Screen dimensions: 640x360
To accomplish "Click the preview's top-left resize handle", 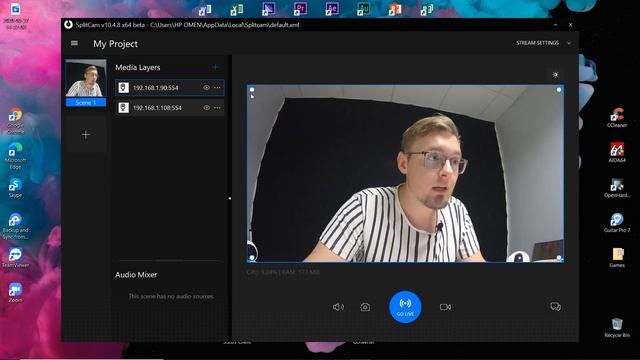I will point(252,90).
